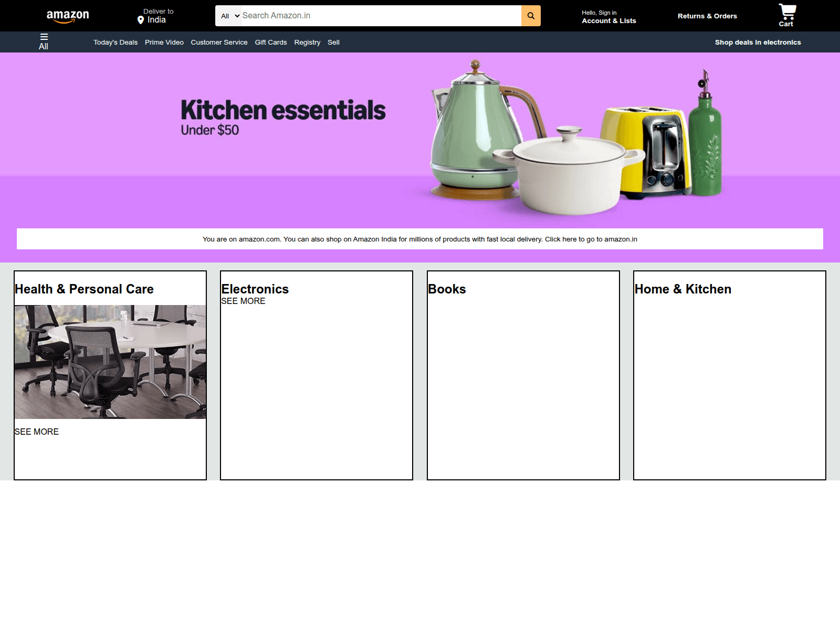Screen dimensions: 840x630
Task: Click the Home & Kitchen card heading
Action: [x=682, y=289]
